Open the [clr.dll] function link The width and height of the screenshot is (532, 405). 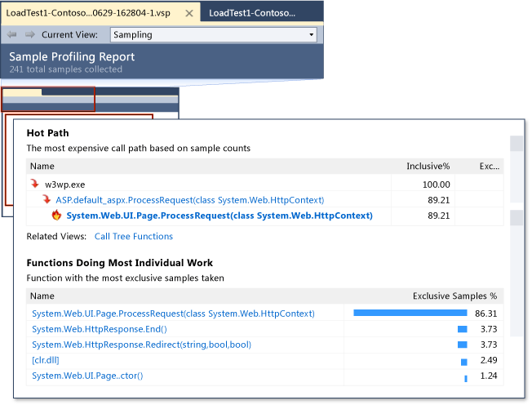[x=46, y=360]
